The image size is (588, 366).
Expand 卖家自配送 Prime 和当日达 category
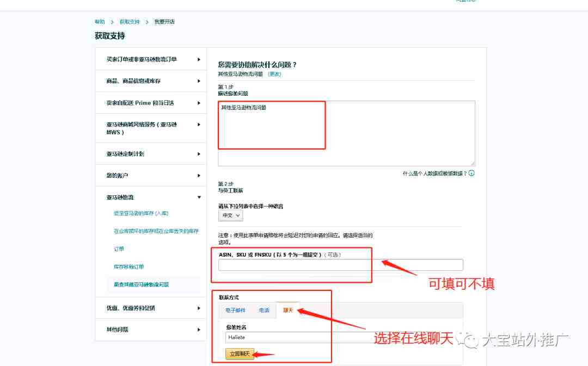tap(151, 103)
